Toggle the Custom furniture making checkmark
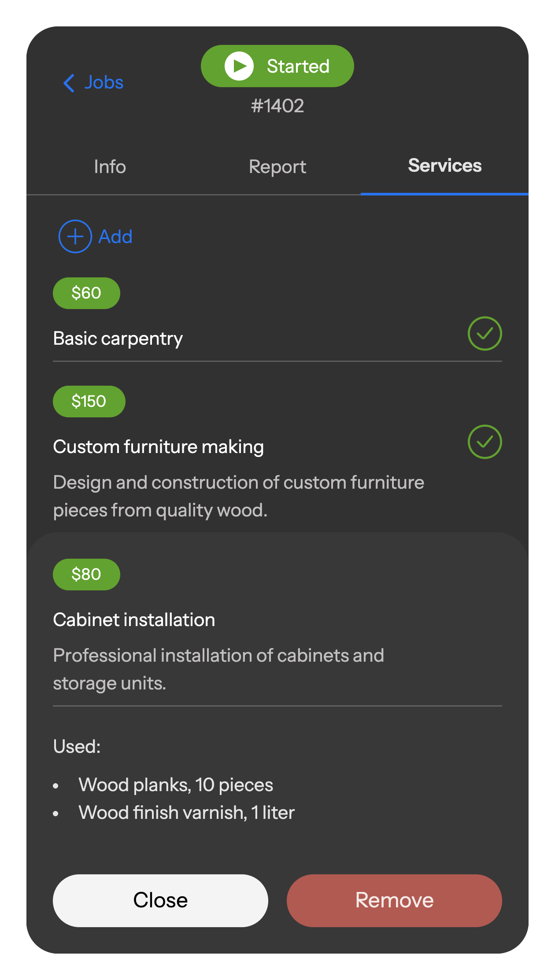This screenshot has height=980, width=555. [485, 442]
